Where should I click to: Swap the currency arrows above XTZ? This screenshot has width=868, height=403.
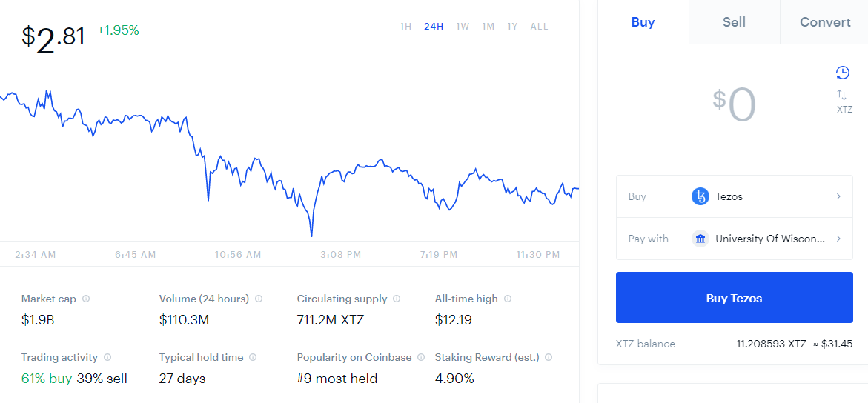pos(841,95)
